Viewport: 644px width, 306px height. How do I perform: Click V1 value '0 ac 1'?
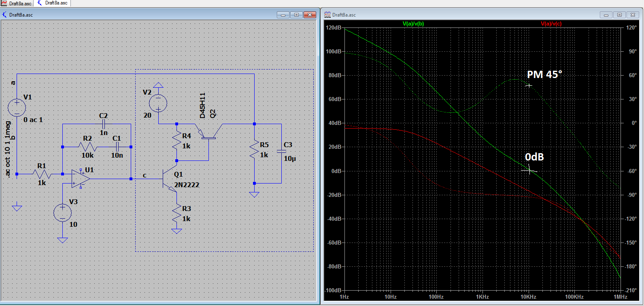tap(33, 120)
